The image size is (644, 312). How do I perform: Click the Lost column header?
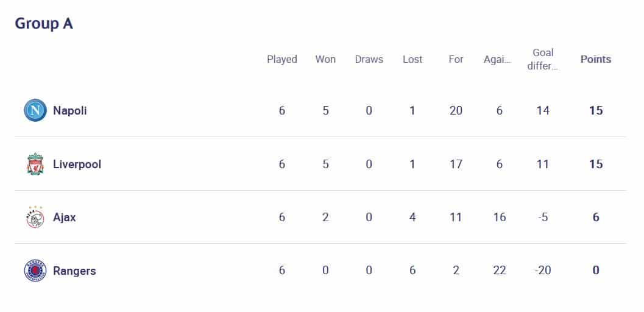pos(412,60)
